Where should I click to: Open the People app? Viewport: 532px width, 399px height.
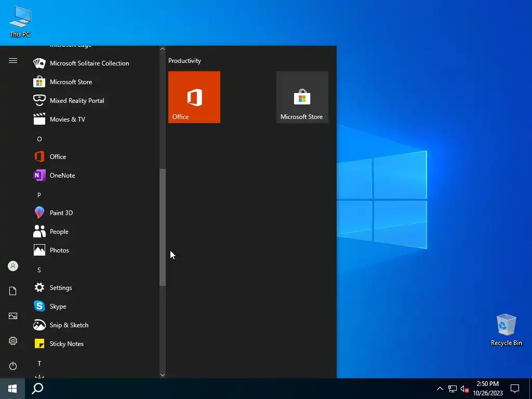tap(95, 231)
